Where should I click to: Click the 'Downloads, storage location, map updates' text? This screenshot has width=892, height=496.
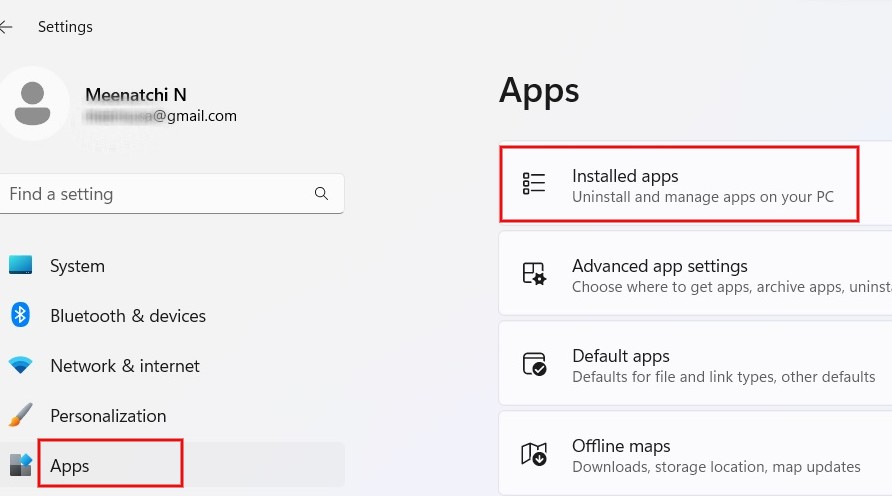tap(716, 466)
